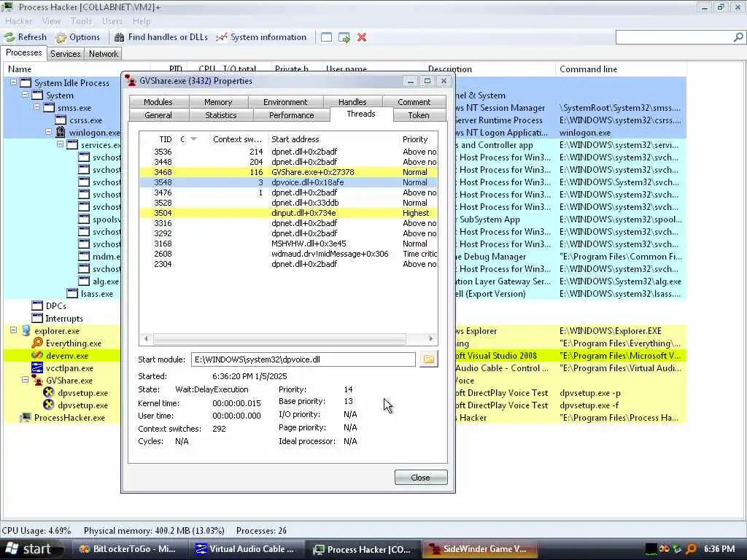Screen dimensions: 747x560
Task: Collapse the winlogon.exe tree node
Action: coord(49,131)
